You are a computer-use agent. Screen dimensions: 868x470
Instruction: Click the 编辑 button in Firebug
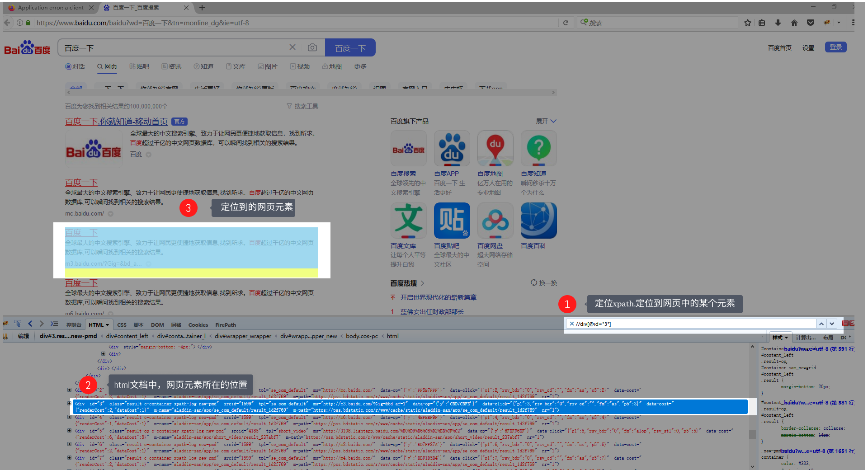pos(24,336)
